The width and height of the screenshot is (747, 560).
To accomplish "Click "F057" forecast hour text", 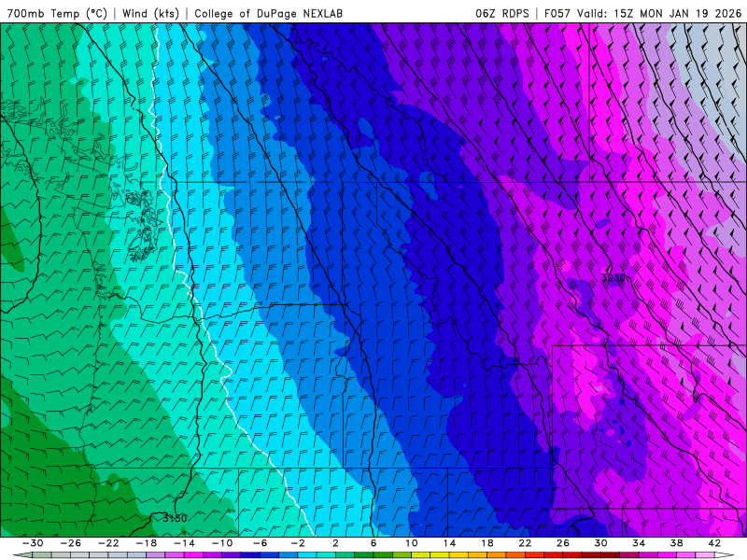I will (557, 13).
